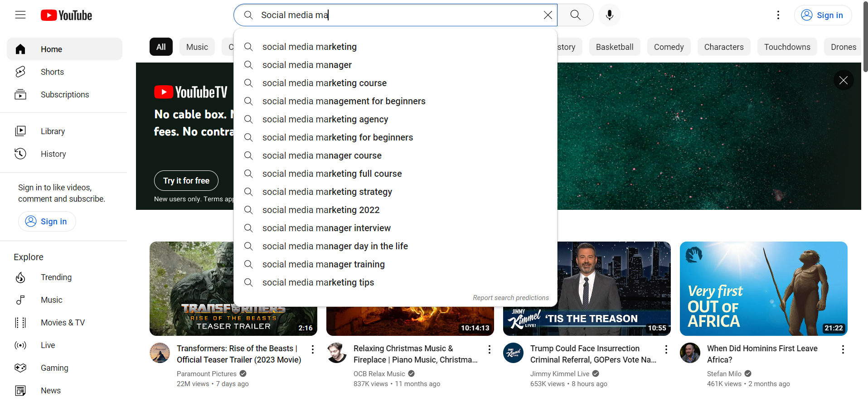The height and width of the screenshot is (402, 868).
Task: Choose suggestion social media marketing
Action: pyautogui.click(x=395, y=47)
